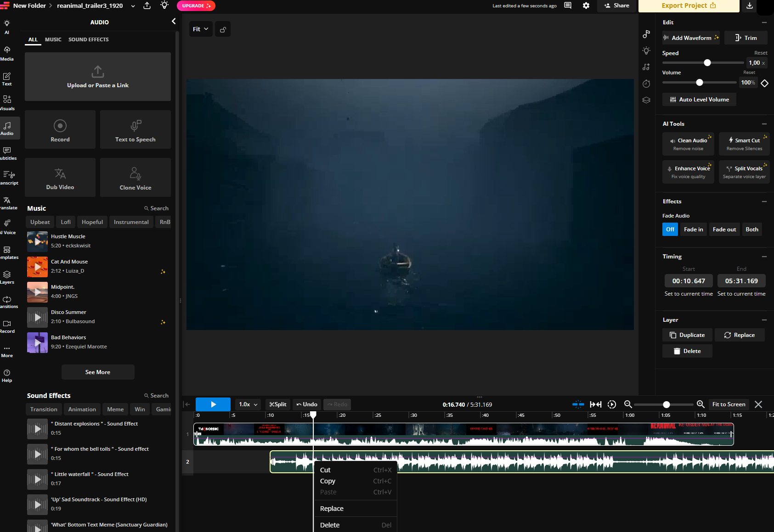
Task: Open the Templates sidebar panel
Action: (7, 252)
